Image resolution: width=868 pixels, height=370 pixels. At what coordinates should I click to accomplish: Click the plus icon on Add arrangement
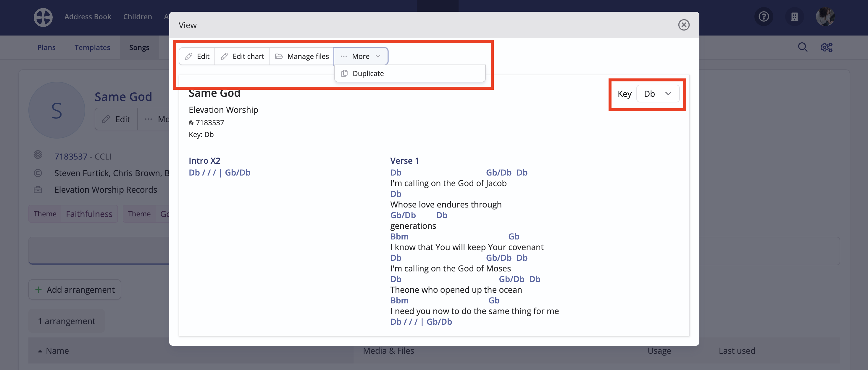38,290
